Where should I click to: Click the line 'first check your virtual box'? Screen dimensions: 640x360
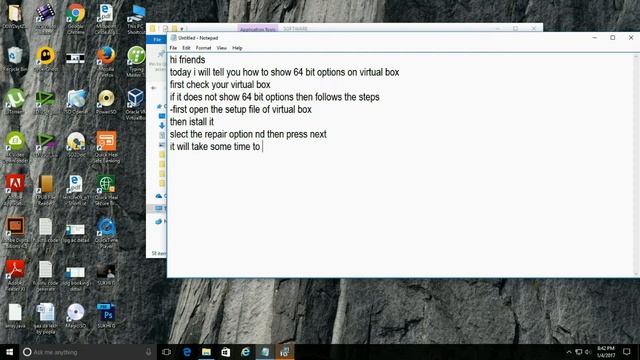click(x=220, y=85)
